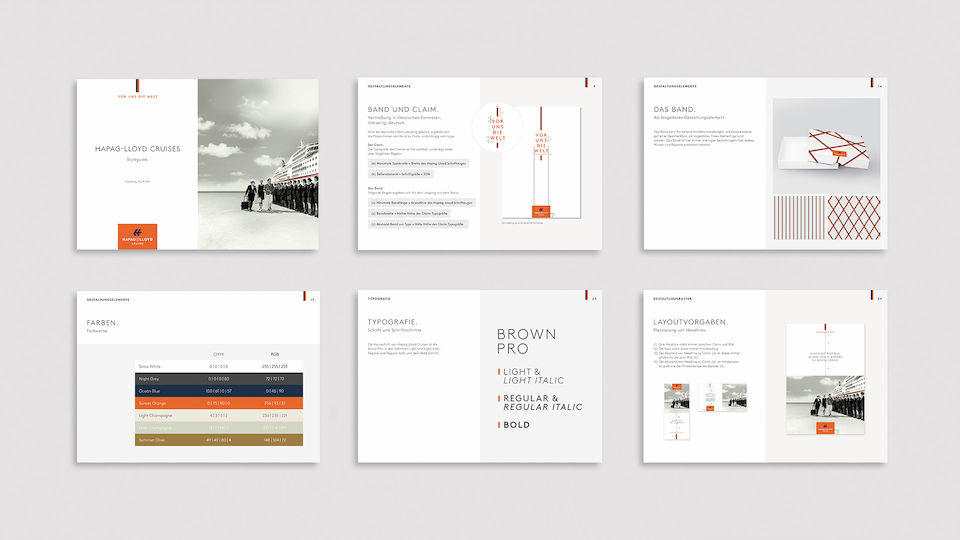Select the orange diamond lattice pattern swatch
The height and width of the screenshot is (540, 960).
pyautogui.click(x=853, y=217)
